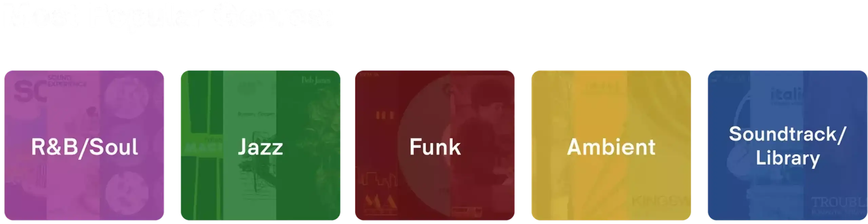This screenshot has height=224, width=868.
Task: Select the R&B/Soul title text
Action: click(x=84, y=147)
